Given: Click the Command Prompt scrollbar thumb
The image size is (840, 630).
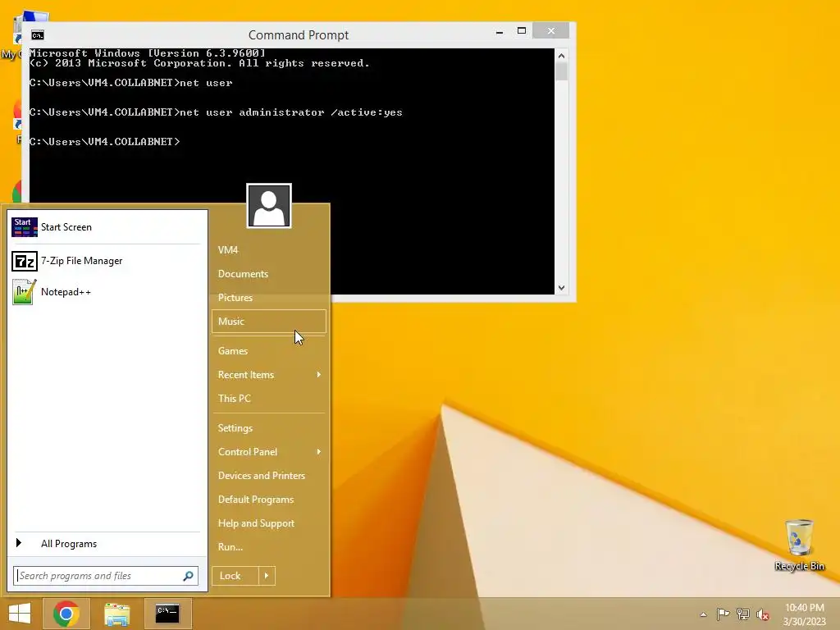Looking at the screenshot, I should point(561,72).
